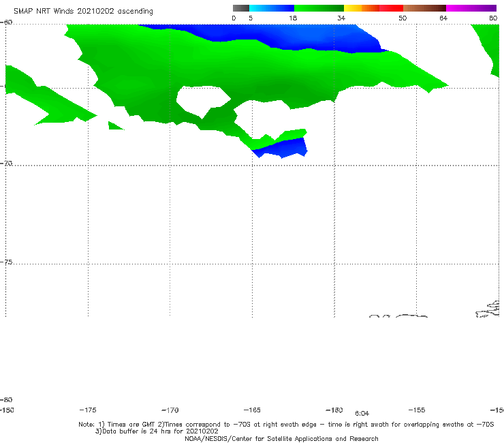Click the title 'SMAP NRT Winds 20210202 ascending'
The height and width of the screenshot is (443, 504).
[x=83, y=11]
